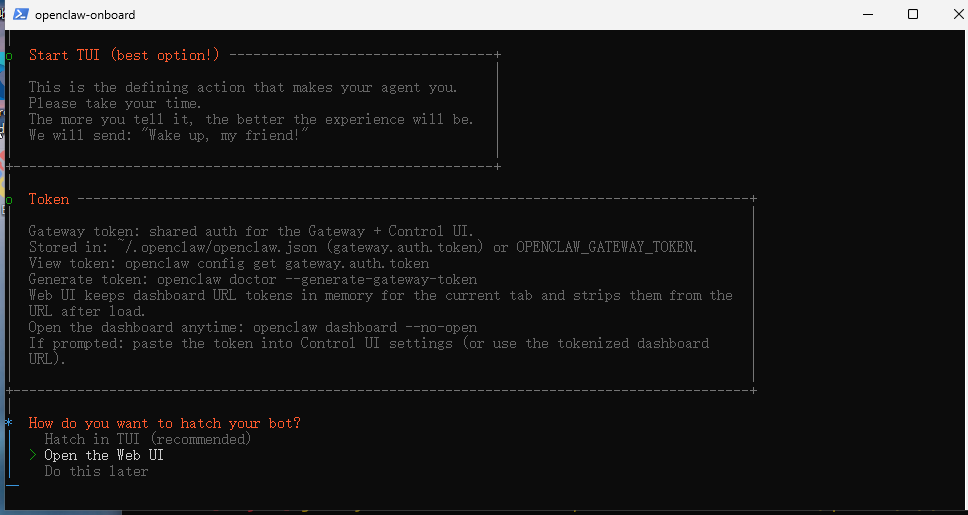Click the ~/.openclaw/openclaw.json file path
This screenshot has height=515, width=968.
pos(219,247)
